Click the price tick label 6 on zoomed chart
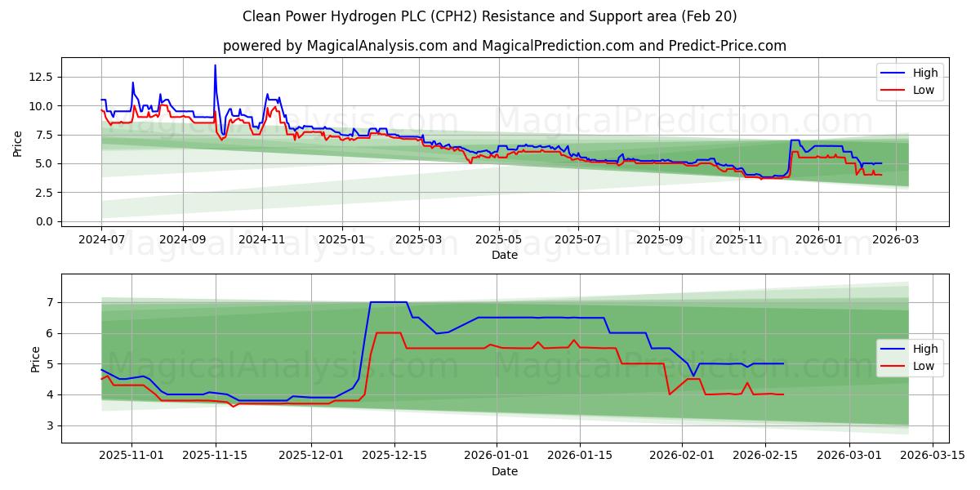980x490 pixels. pos(51,333)
